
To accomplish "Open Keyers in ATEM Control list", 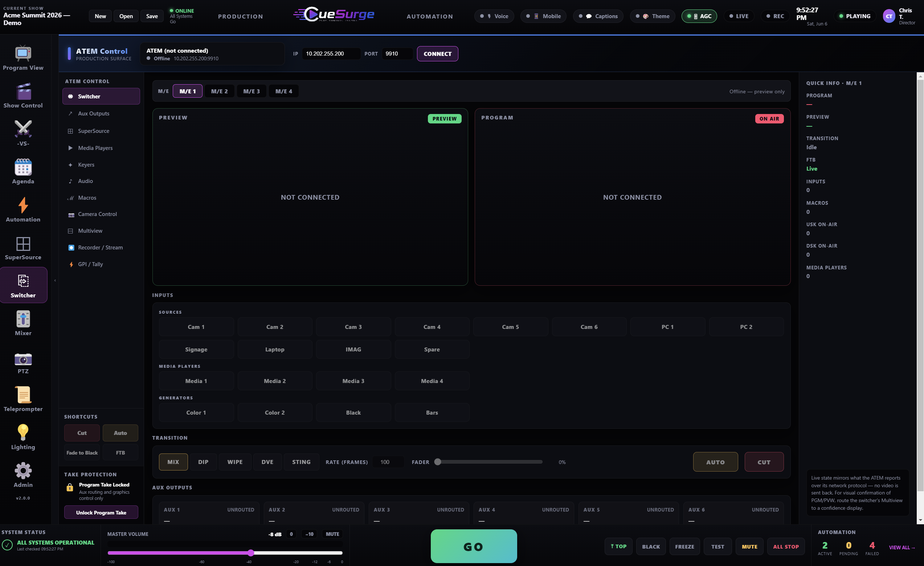I will (101, 165).
